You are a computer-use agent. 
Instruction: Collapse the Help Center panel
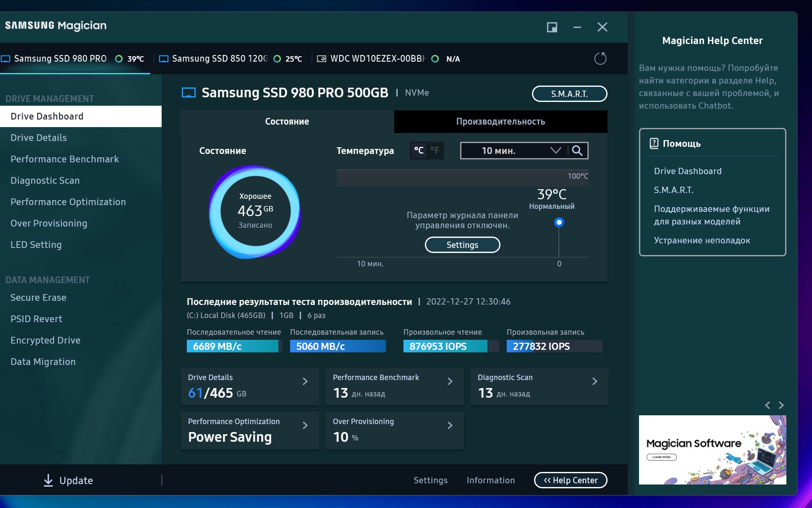tap(571, 480)
